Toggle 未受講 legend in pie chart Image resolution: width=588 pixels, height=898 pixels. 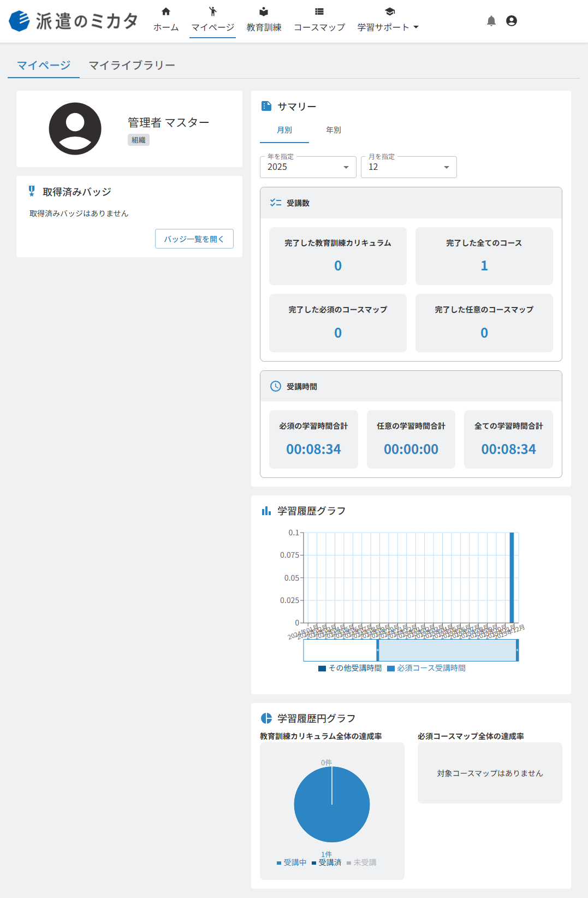click(x=361, y=862)
